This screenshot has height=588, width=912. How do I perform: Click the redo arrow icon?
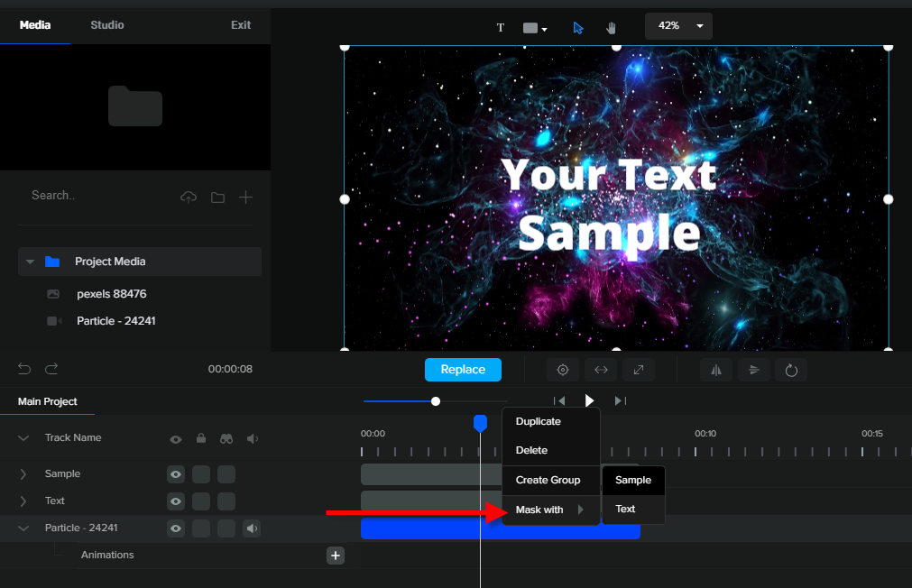tap(51, 369)
